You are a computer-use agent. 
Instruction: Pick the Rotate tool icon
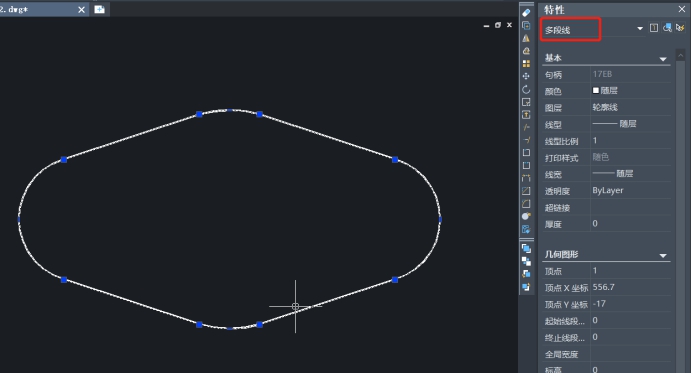tap(526, 90)
